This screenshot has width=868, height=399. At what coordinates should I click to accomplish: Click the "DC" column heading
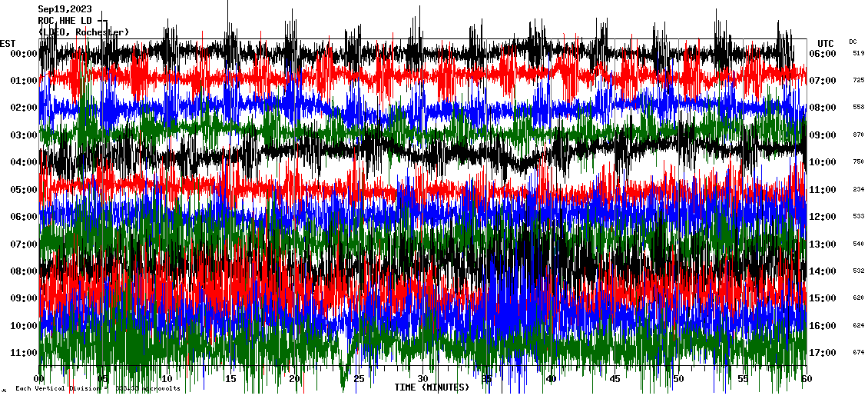click(853, 42)
